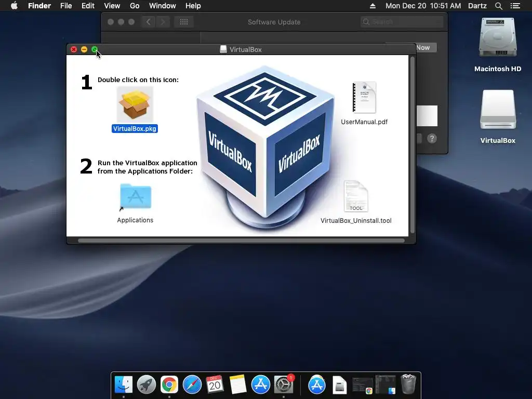Open the minimized window with the Finder badge
The image size is (532, 399).
point(385,385)
